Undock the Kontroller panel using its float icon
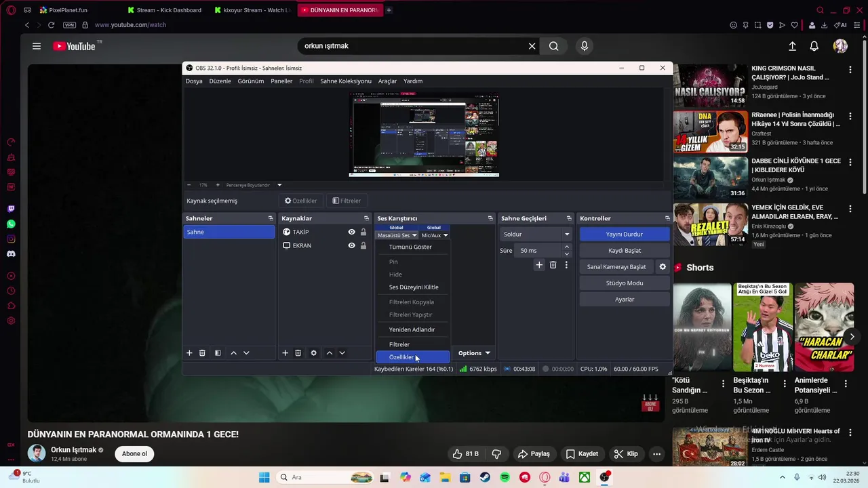This screenshot has width=868, height=488. pyautogui.click(x=667, y=218)
